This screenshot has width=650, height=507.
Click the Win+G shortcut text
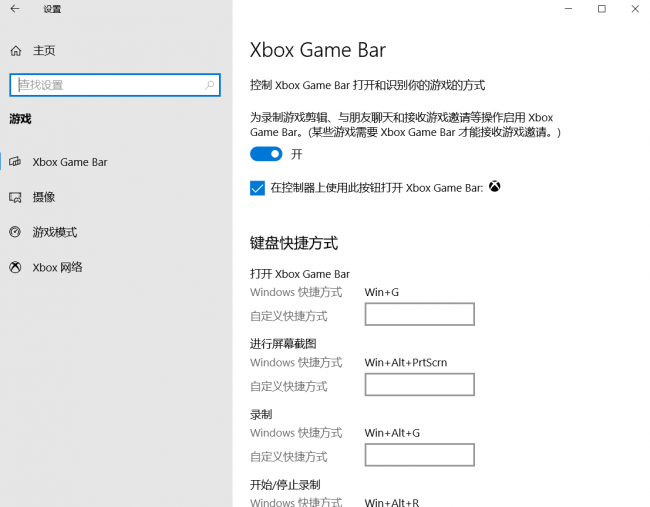point(382,292)
